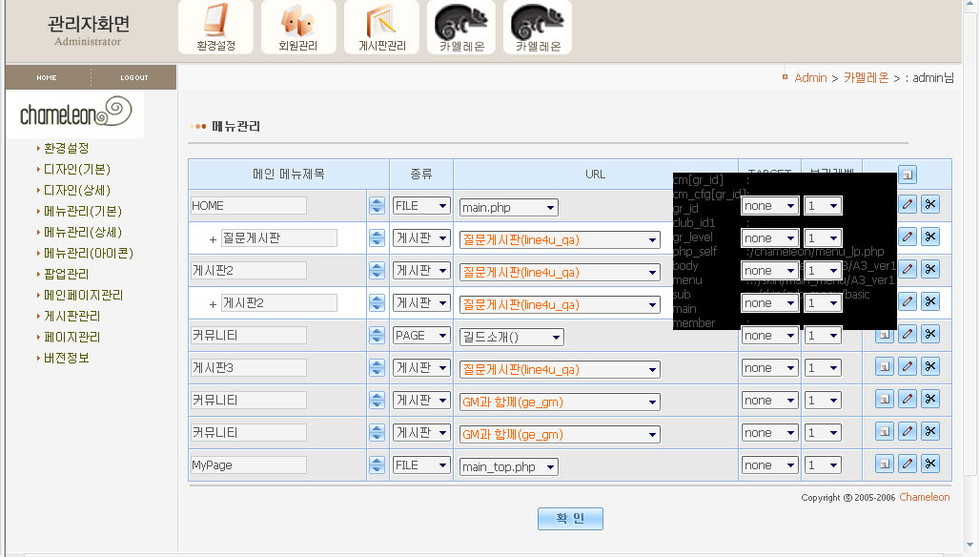980x557 pixels.
Task: Select 팝업관리 in the left sidebar
Action: (67, 274)
